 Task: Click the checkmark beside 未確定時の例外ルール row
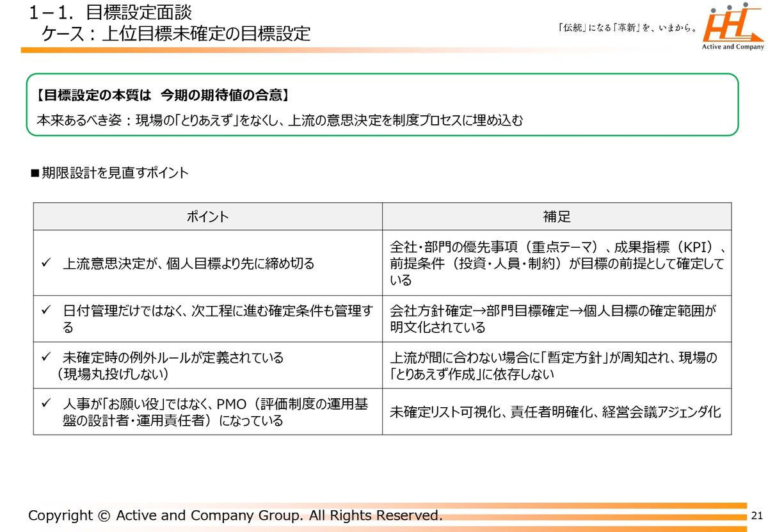tap(45, 357)
